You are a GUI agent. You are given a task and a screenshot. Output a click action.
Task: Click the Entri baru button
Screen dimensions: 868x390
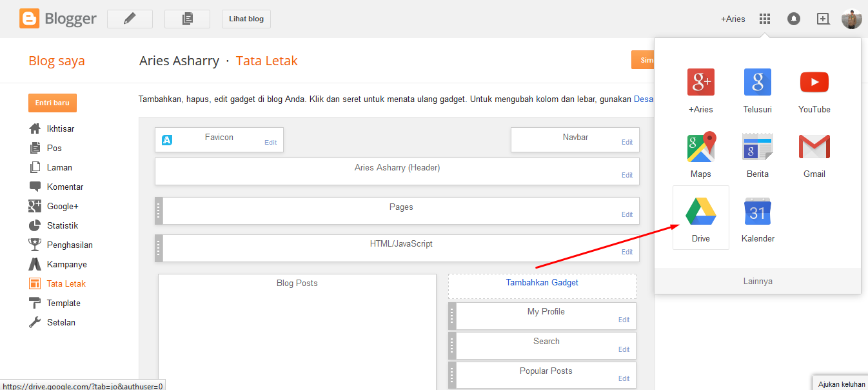(x=52, y=103)
